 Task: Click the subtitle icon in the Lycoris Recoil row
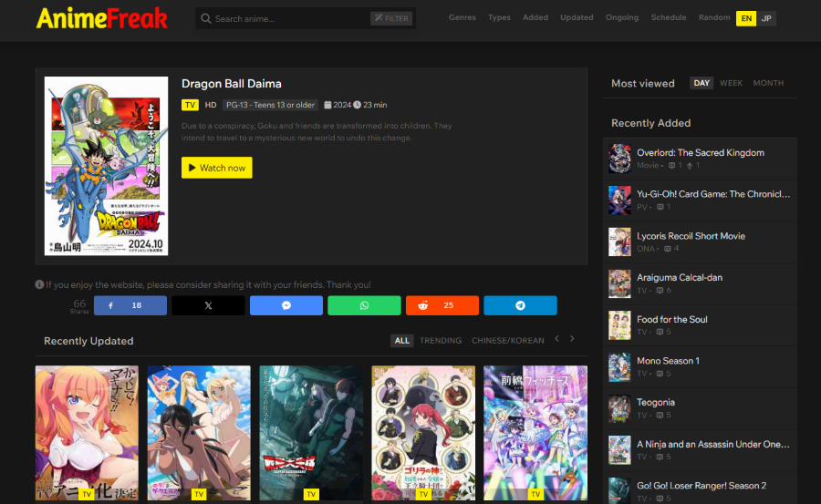coord(667,249)
